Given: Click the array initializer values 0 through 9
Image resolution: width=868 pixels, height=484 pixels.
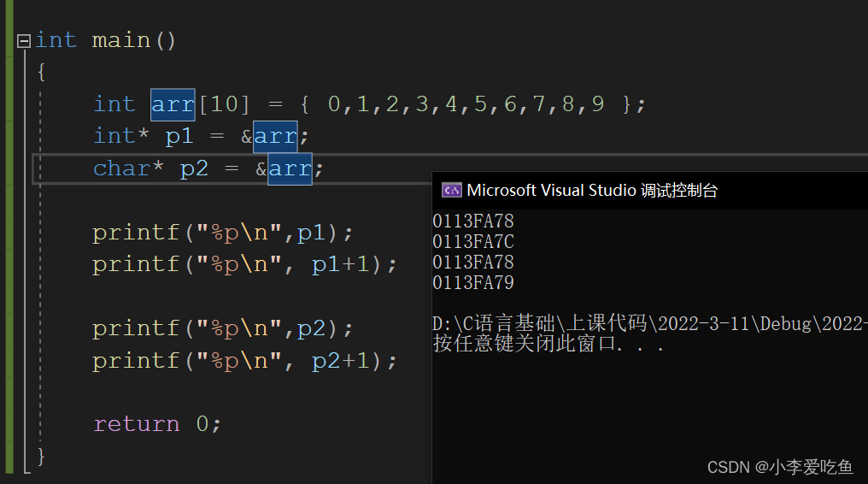Looking at the screenshot, I should pyautogui.click(x=466, y=104).
